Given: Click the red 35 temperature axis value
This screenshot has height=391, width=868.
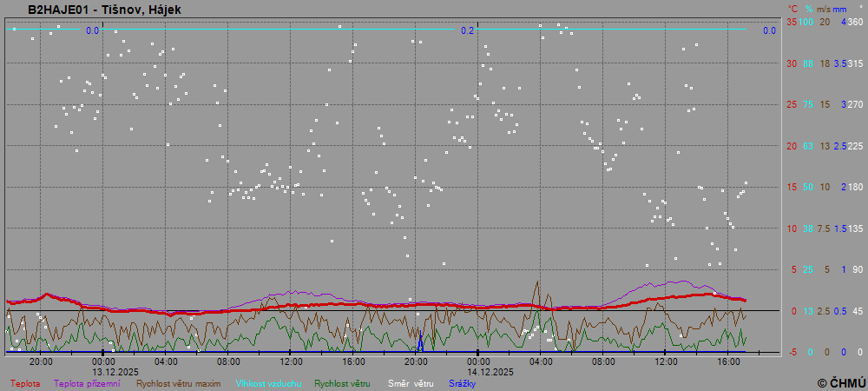Looking at the screenshot, I should (792, 22).
